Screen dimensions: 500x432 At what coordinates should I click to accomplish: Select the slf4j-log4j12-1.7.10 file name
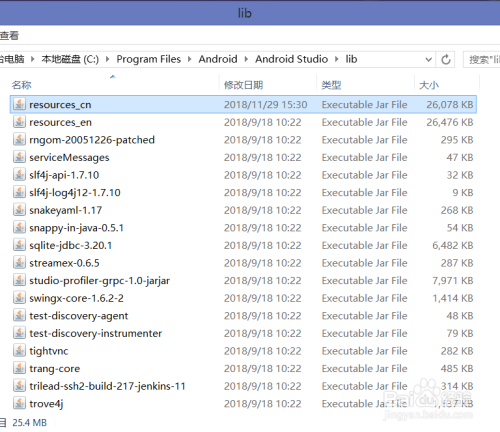(x=75, y=193)
